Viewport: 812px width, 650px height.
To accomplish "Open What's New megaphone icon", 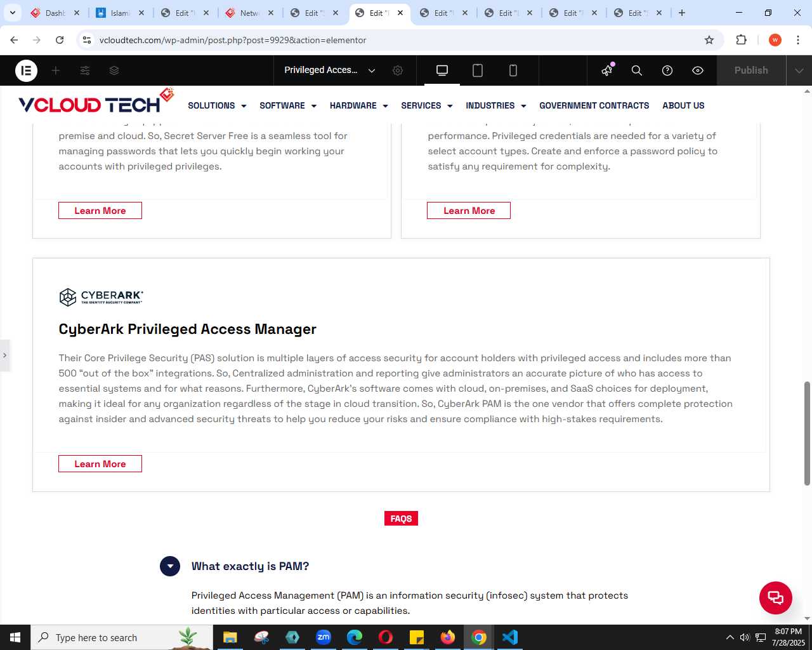I will coord(607,70).
